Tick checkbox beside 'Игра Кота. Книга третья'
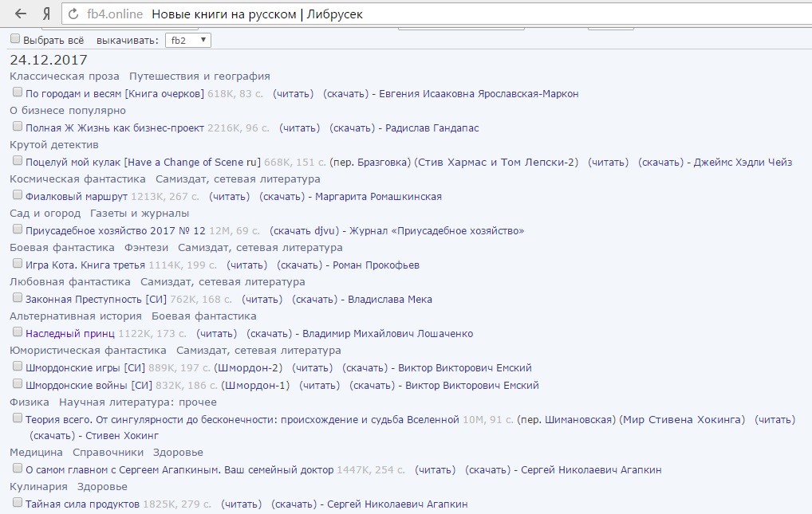 tap(18, 264)
